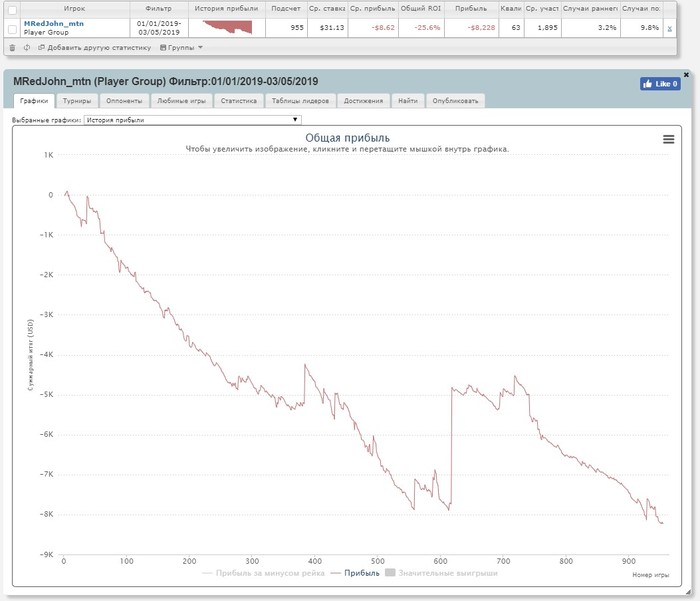
Task: Click the value '9.8%' in the table
Action: coord(650,28)
